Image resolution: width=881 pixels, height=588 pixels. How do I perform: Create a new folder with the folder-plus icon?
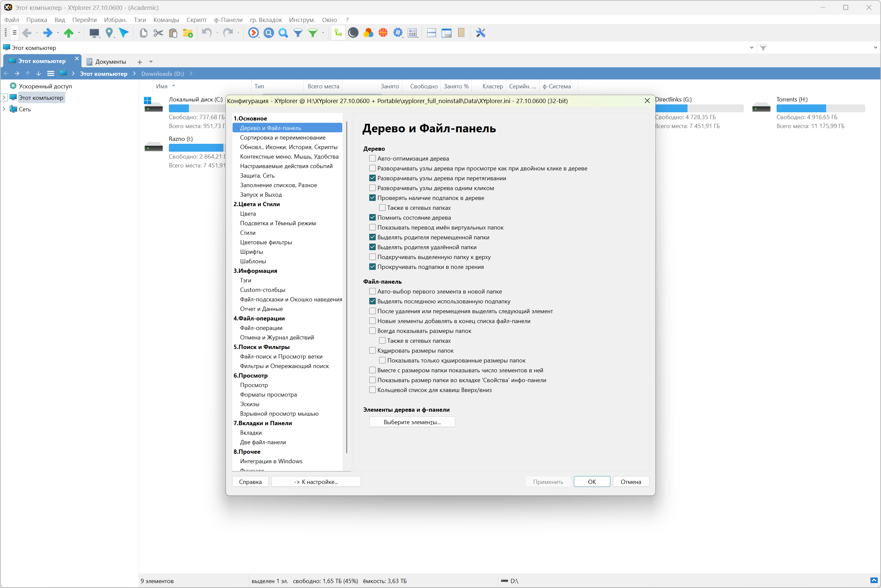pos(188,33)
